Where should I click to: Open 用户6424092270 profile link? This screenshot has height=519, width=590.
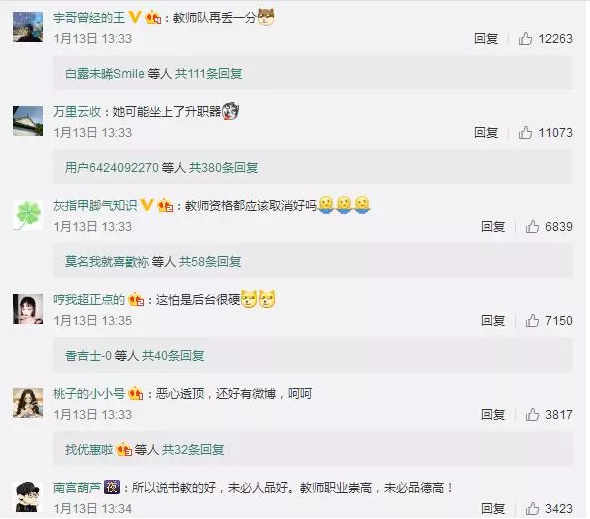point(112,168)
